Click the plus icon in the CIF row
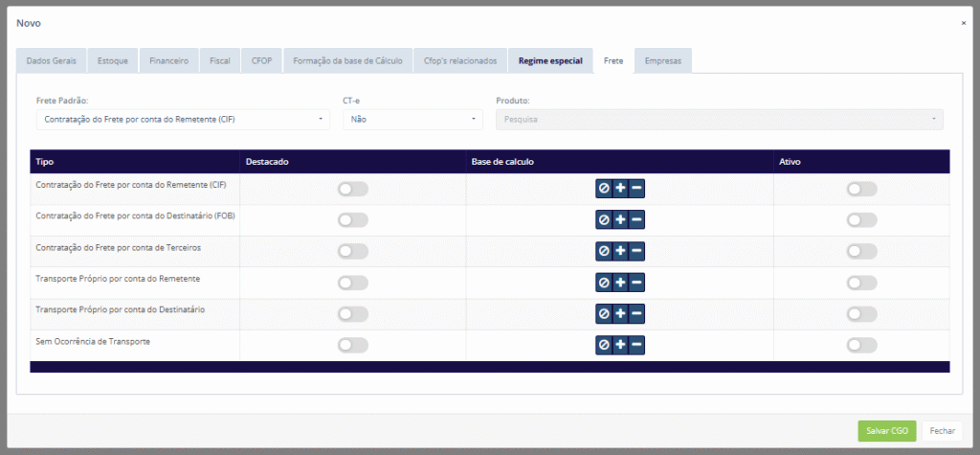Viewport: 980px width, 455px height. (x=620, y=189)
